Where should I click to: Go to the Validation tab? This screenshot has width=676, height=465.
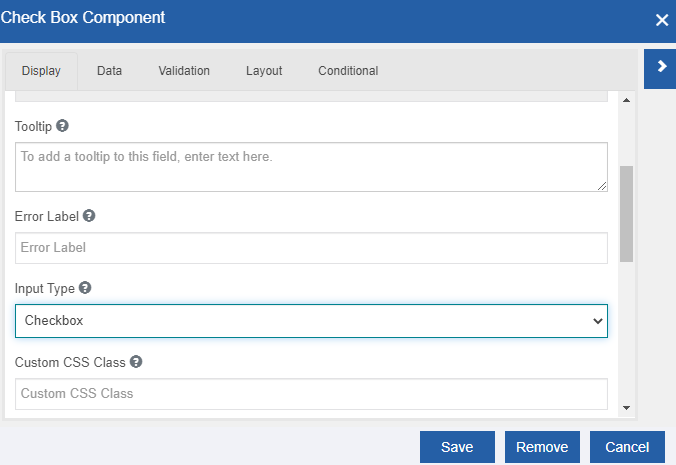(x=184, y=71)
